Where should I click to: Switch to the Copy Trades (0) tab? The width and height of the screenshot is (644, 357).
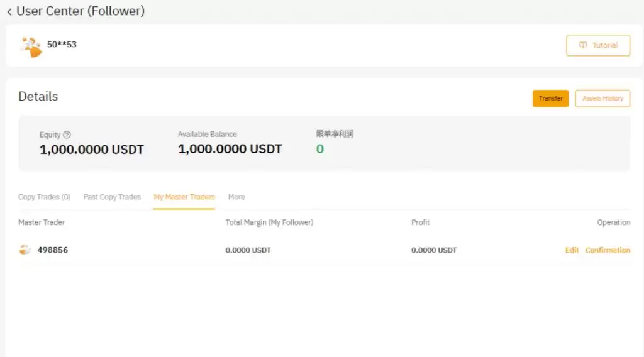tap(44, 197)
